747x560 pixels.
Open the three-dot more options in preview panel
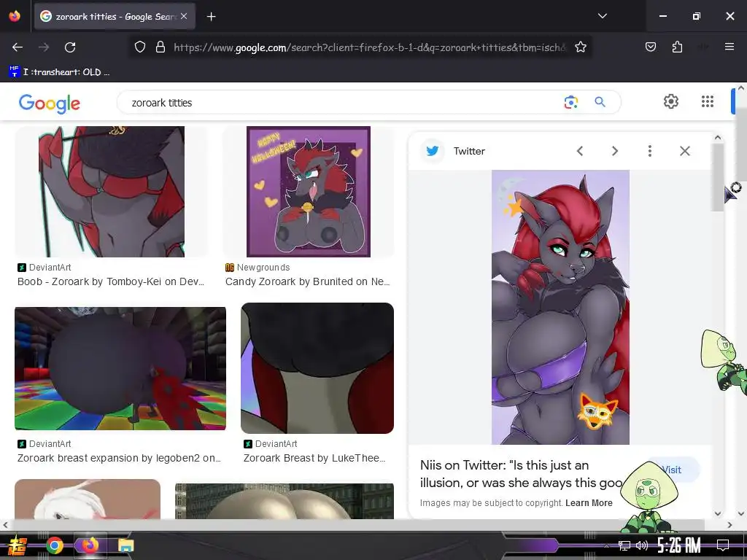650,151
